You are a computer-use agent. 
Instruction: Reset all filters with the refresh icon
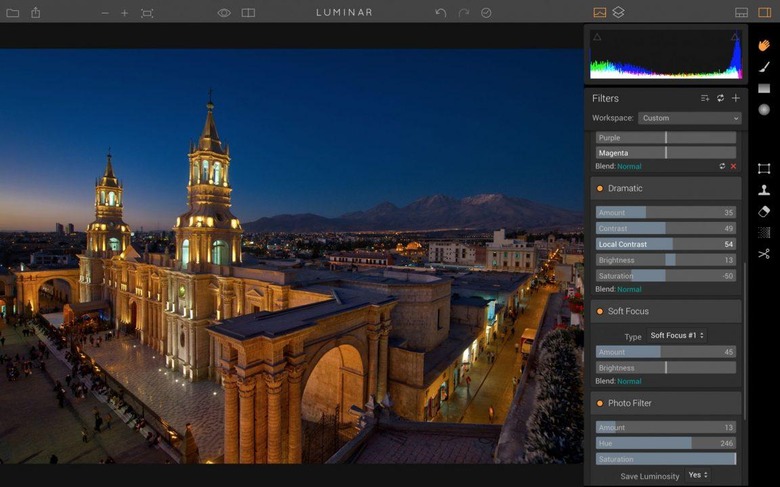720,98
